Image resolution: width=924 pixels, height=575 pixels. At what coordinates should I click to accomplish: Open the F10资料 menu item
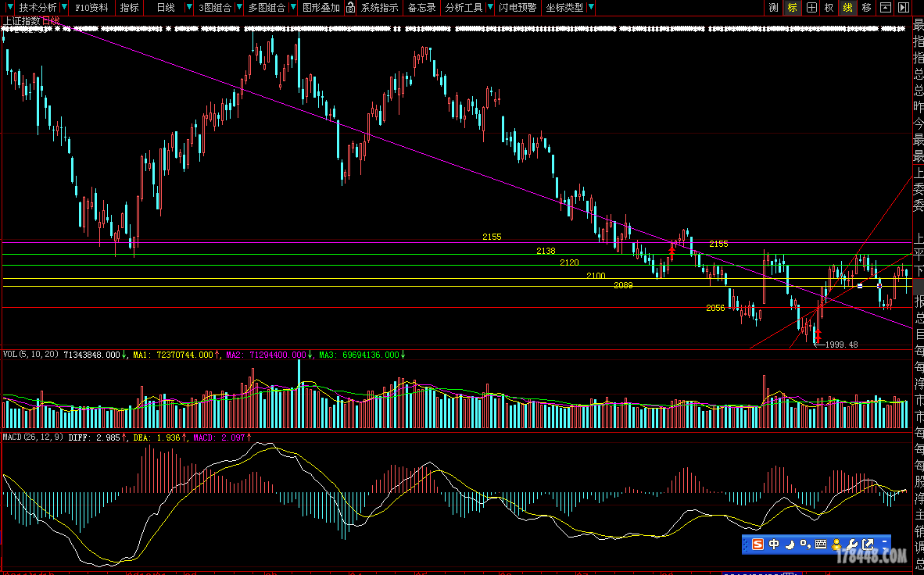point(91,8)
